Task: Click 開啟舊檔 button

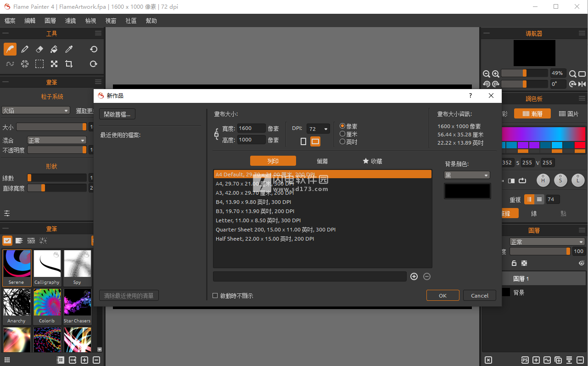Action: [x=117, y=114]
